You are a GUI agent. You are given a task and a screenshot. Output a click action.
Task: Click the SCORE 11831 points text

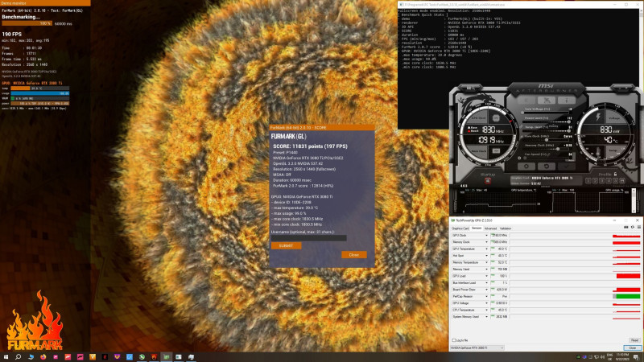click(310, 146)
